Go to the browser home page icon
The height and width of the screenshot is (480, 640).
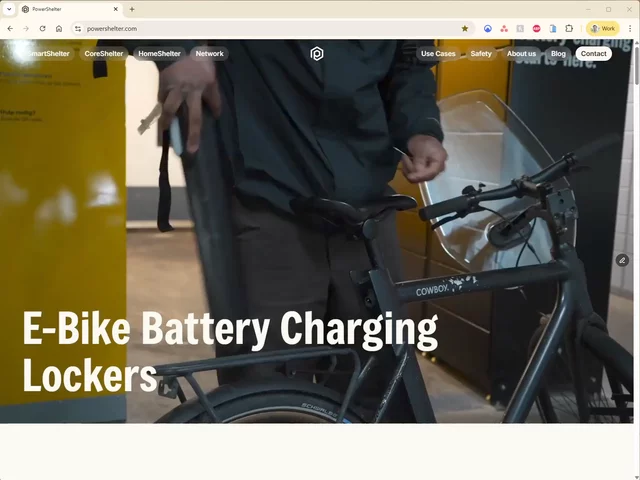[59, 29]
